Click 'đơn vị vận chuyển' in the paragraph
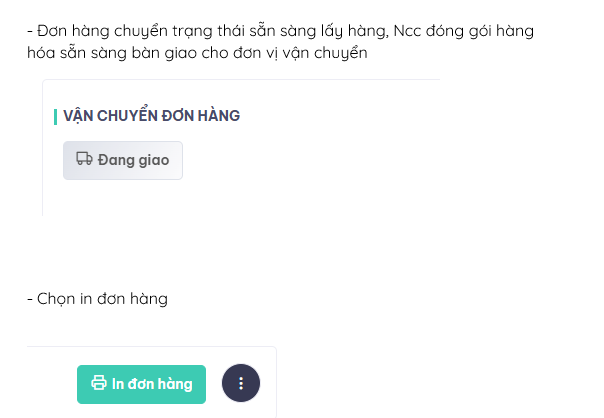Screen dimensions: 604x418 click(x=308, y=52)
